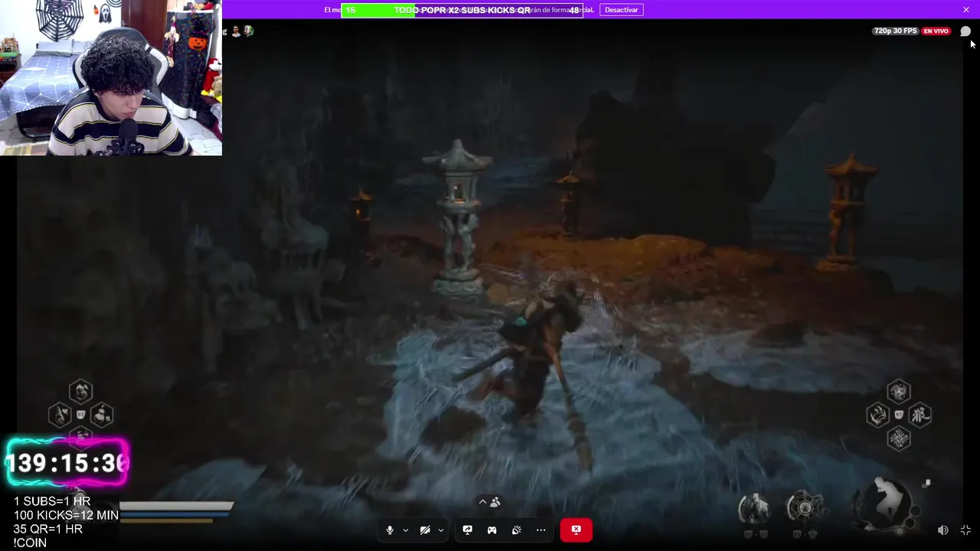Click the streamer webcam overlay
This screenshot has height=551, width=980.
coord(111,78)
